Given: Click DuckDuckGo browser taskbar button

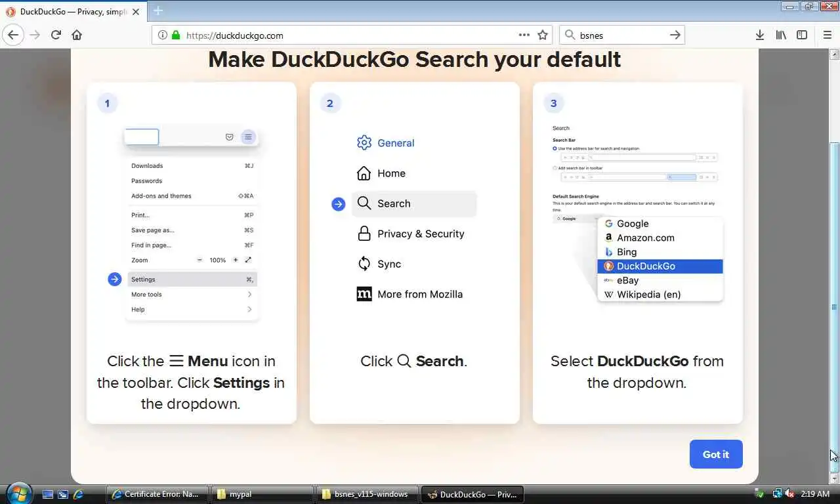Looking at the screenshot, I should 472,494.
